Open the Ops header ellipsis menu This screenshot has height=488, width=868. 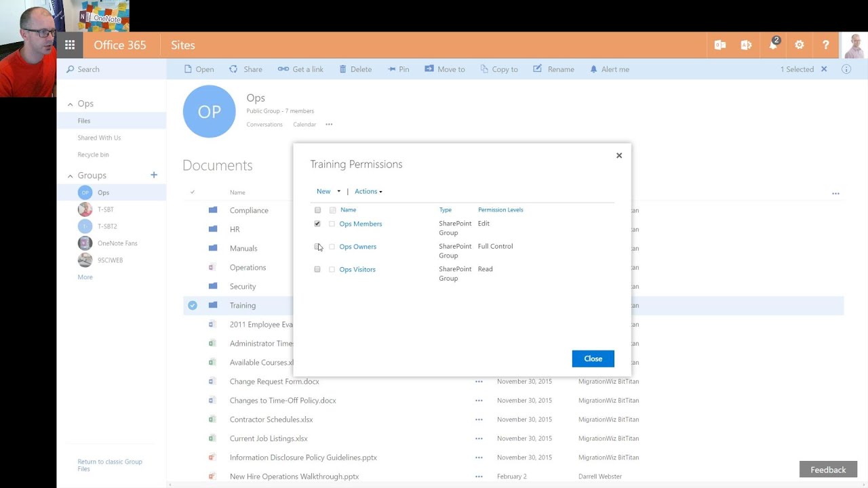click(329, 124)
